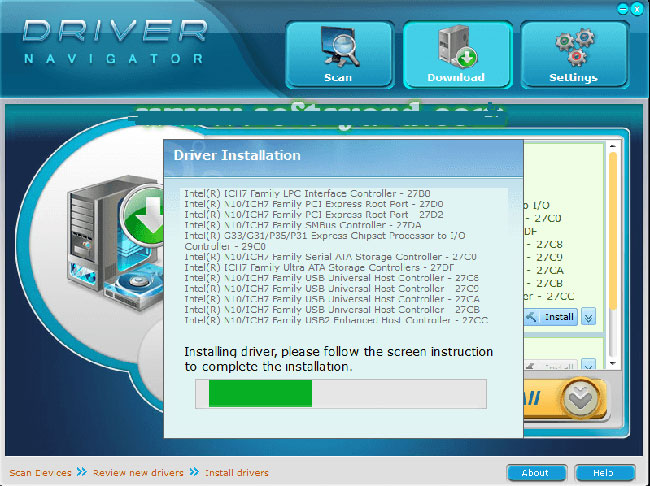Select the PCI Express Root Port - 27D0 line
This screenshot has width=650, height=486.
click(x=313, y=204)
